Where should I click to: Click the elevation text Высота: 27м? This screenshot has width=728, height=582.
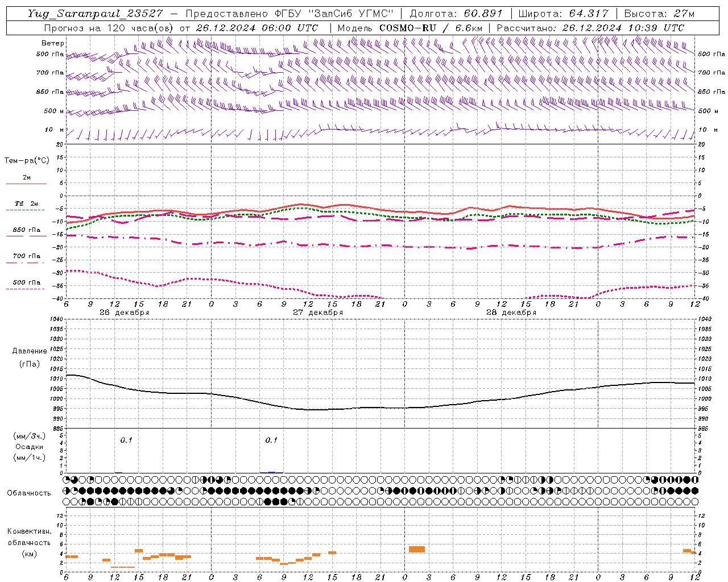(x=659, y=14)
